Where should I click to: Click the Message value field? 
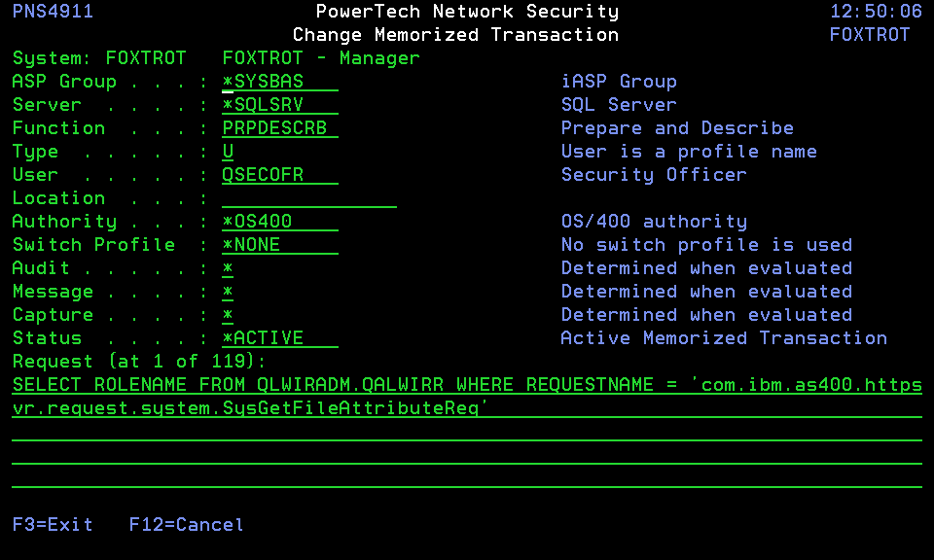tap(228, 292)
